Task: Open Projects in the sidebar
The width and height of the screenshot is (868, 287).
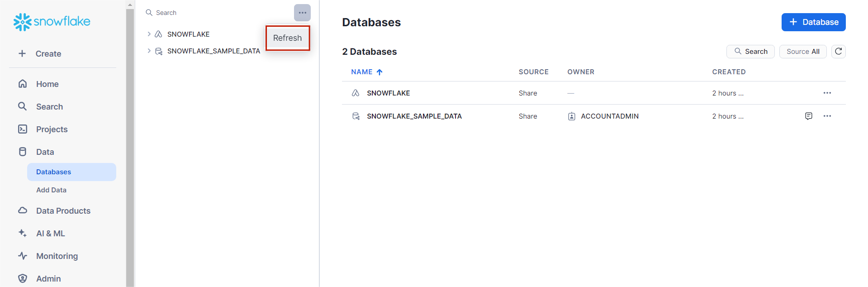Action: [52, 129]
